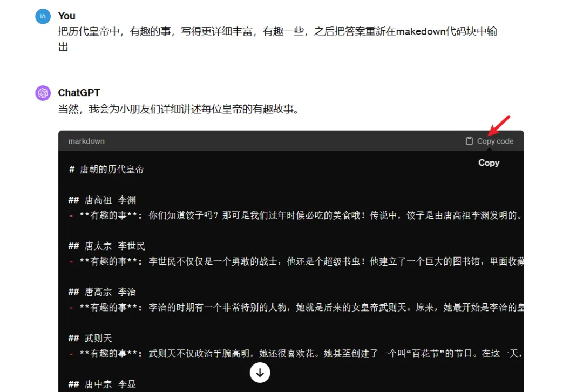The height and width of the screenshot is (392, 583).
Task: Select the markdown language label
Action: (x=86, y=141)
